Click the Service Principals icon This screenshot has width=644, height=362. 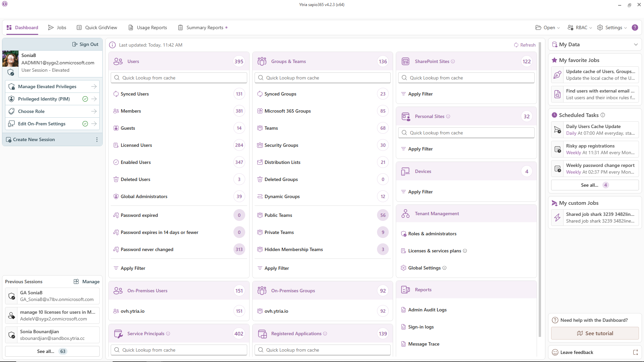(118, 334)
